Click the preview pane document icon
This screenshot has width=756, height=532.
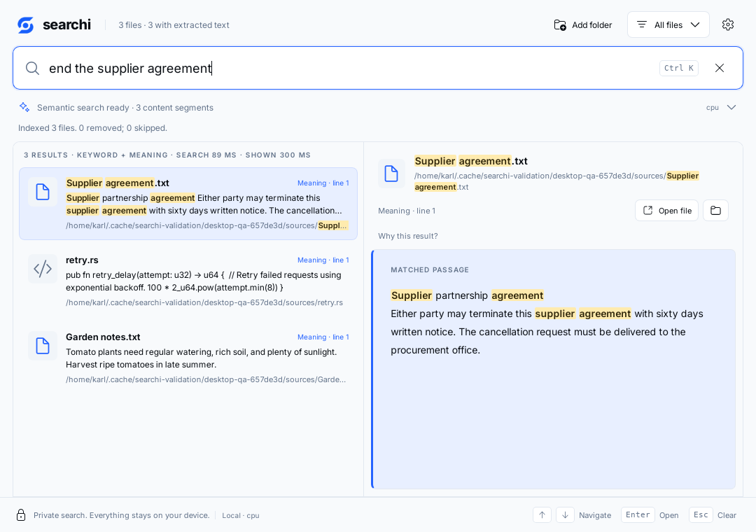[x=391, y=173]
